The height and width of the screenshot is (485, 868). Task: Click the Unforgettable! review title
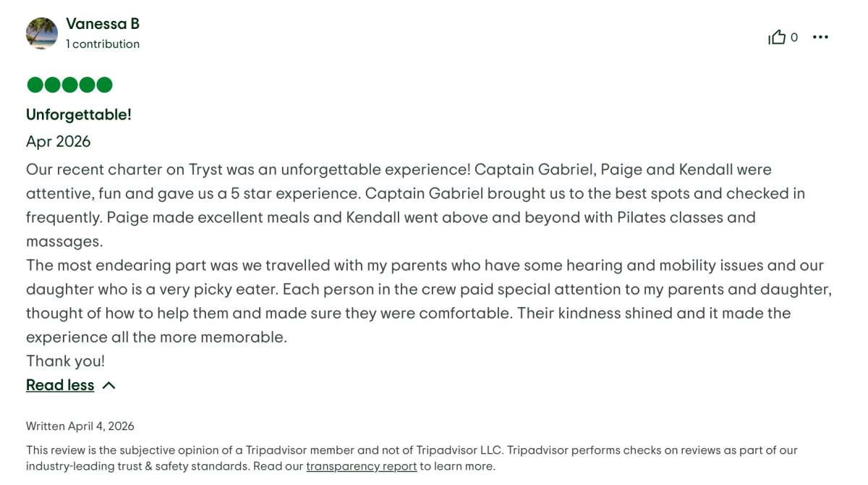pyautogui.click(x=79, y=114)
